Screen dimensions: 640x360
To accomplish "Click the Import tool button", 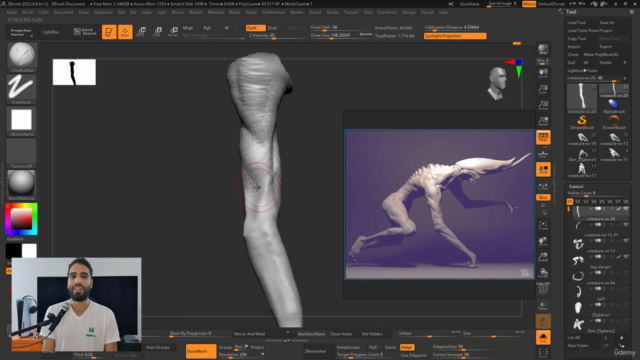I will point(574,47).
